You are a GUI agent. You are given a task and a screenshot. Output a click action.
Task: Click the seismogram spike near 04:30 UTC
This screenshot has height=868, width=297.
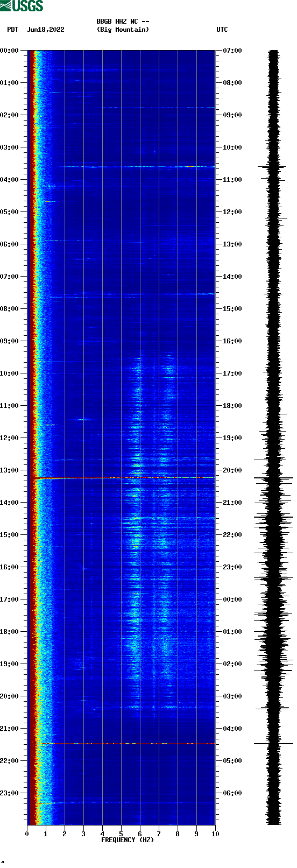point(273,744)
